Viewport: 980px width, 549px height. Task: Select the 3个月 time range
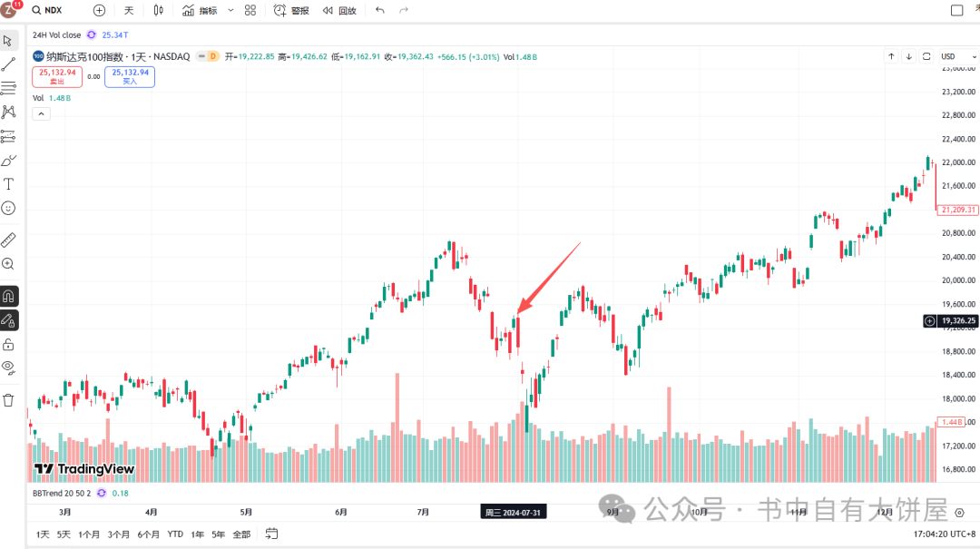[x=119, y=534]
